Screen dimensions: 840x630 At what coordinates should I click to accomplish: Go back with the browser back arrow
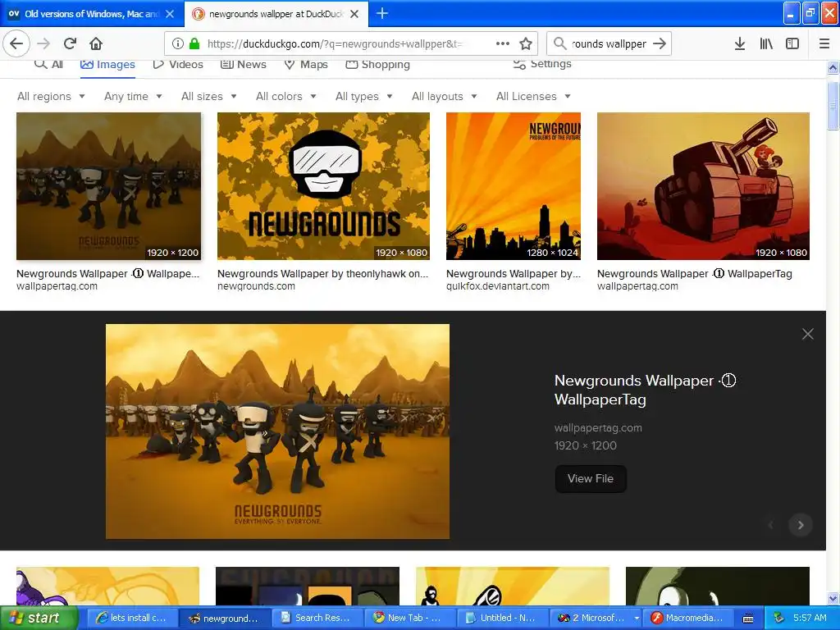[16, 43]
